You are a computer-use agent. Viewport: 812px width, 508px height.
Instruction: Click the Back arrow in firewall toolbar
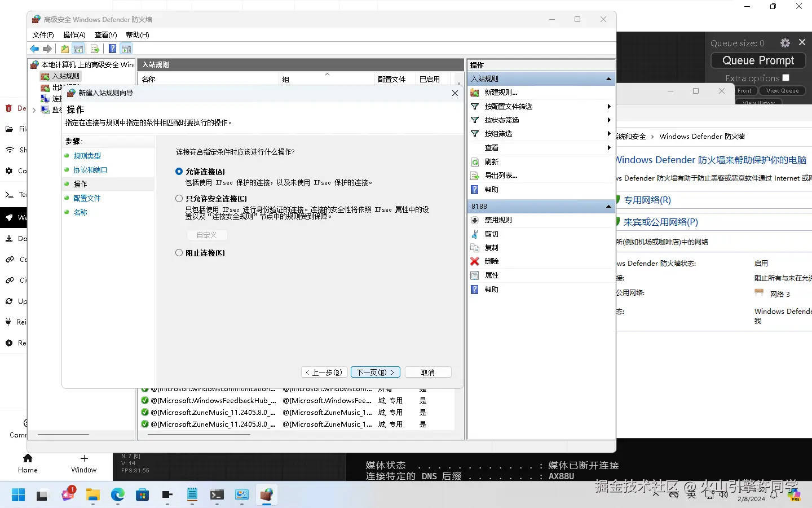tap(35, 49)
